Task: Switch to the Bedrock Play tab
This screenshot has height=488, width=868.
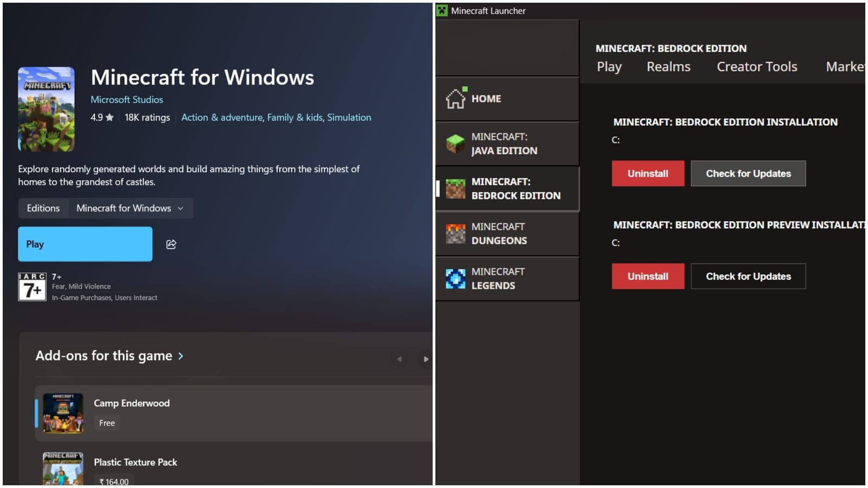Action: (x=609, y=67)
